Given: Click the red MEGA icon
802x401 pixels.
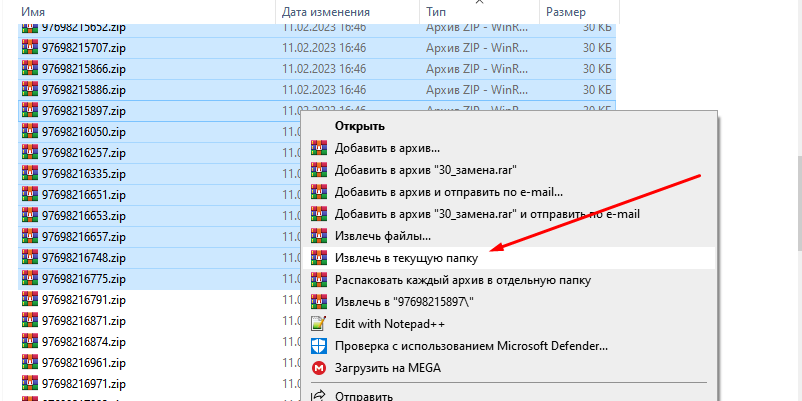Looking at the screenshot, I should click(319, 368).
